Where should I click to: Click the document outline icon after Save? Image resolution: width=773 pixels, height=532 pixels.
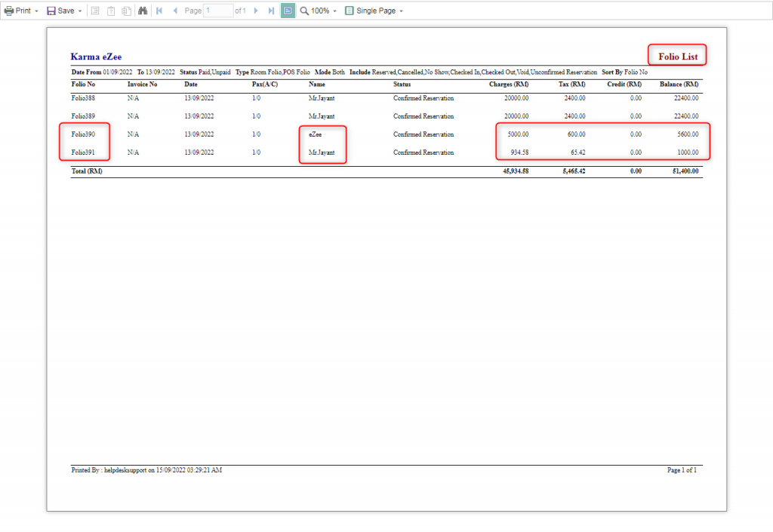coord(95,11)
